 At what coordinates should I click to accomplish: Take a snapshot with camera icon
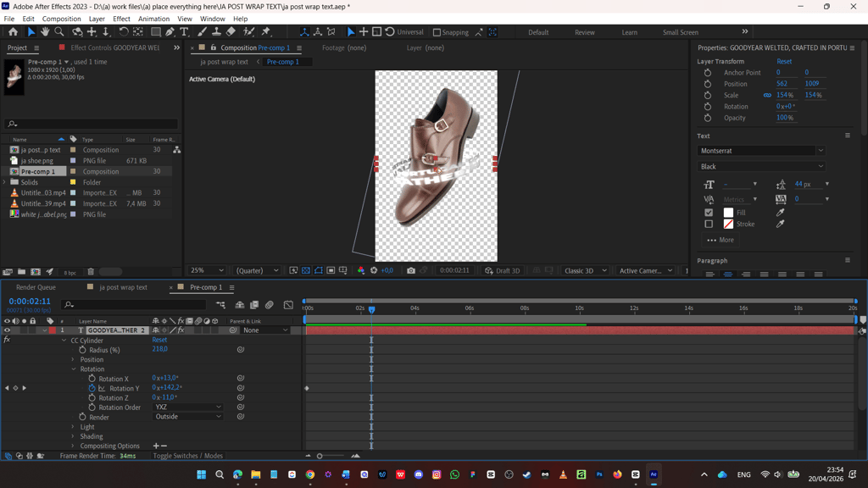click(x=411, y=270)
